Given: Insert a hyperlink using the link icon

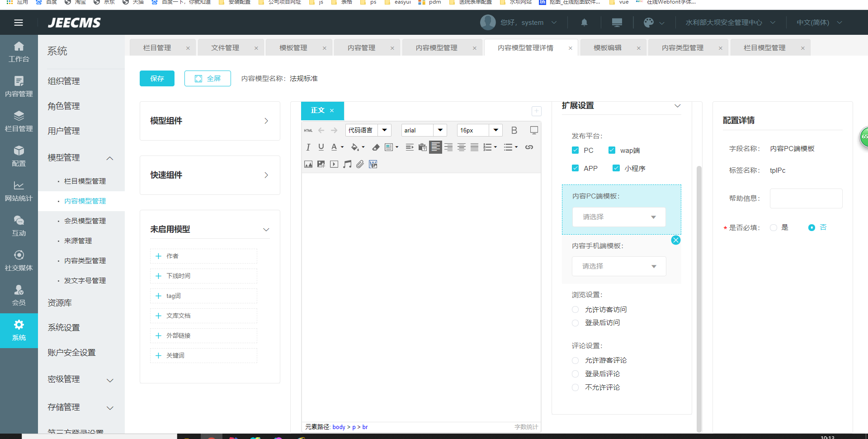Looking at the screenshot, I should [x=529, y=147].
